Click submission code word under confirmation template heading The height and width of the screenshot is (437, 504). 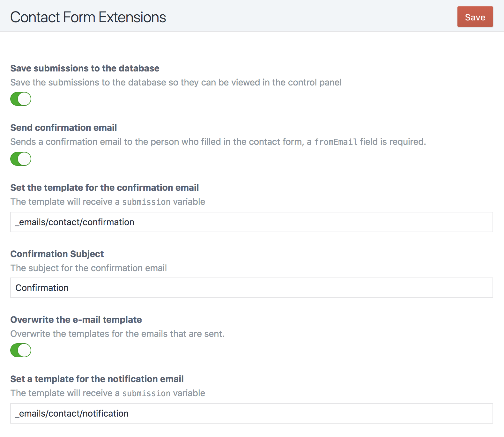click(x=146, y=202)
